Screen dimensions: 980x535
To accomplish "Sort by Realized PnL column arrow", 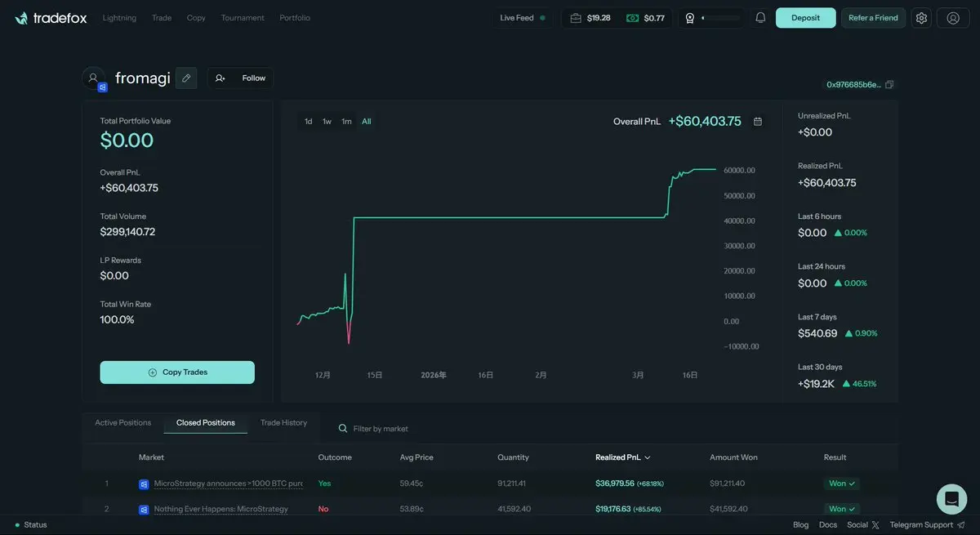I will (648, 457).
